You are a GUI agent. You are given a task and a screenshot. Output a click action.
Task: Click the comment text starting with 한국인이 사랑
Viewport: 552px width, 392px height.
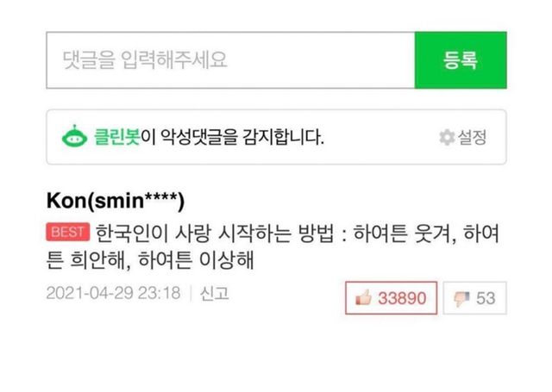(273, 246)
